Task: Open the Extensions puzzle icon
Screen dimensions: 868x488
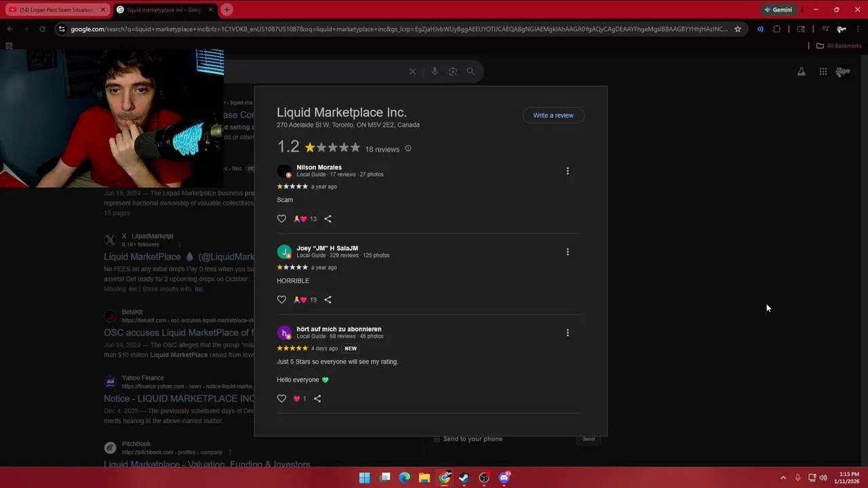Action: coord(777,29)
